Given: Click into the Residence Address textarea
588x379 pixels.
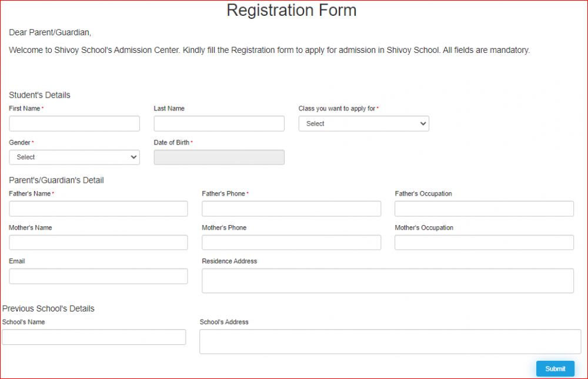Looking at the screenshot, I should click(387, 280).
